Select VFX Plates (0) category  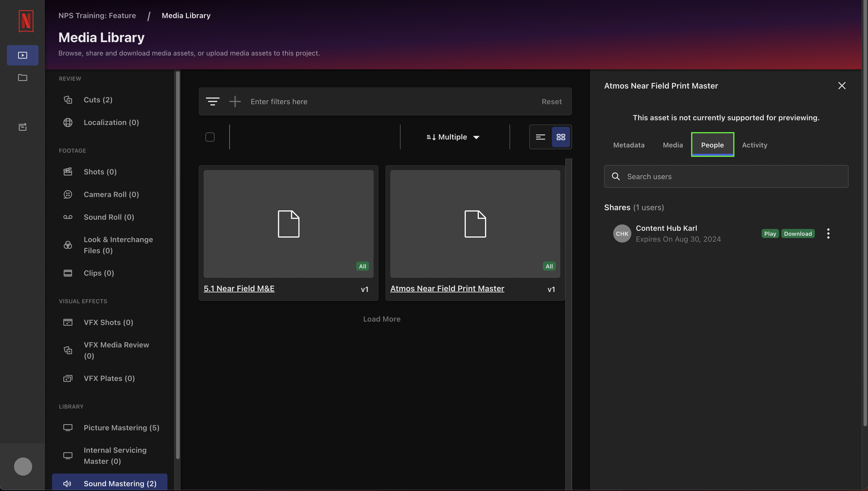[x=110, y=378]
